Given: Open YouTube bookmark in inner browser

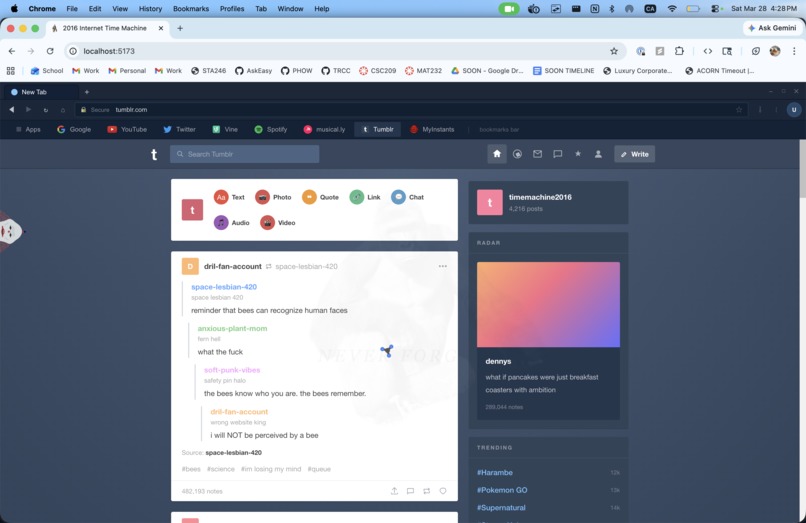Looking at the screenshot, I should [127, 130].
